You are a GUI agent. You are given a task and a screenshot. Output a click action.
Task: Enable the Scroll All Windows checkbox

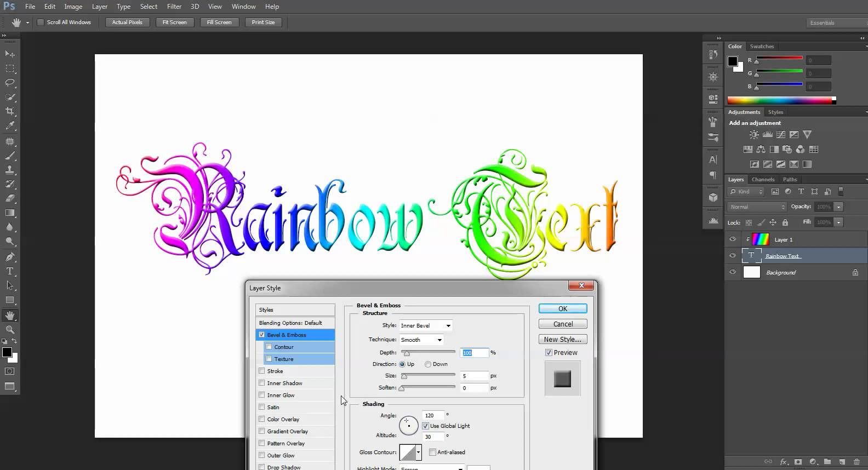pyautogui.click(x=41, y=22)
